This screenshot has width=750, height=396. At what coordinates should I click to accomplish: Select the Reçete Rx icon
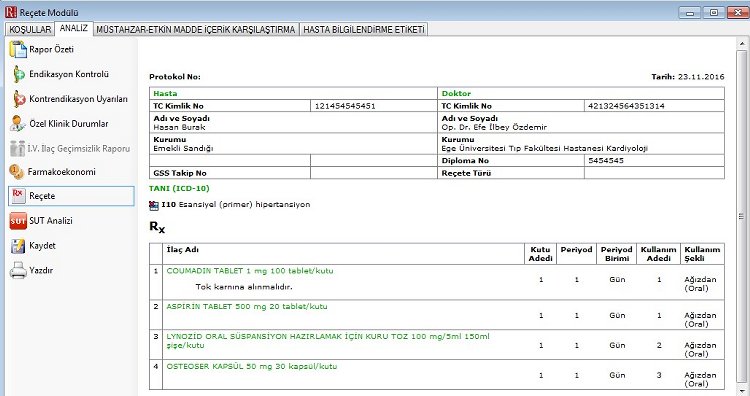(18, 196)
